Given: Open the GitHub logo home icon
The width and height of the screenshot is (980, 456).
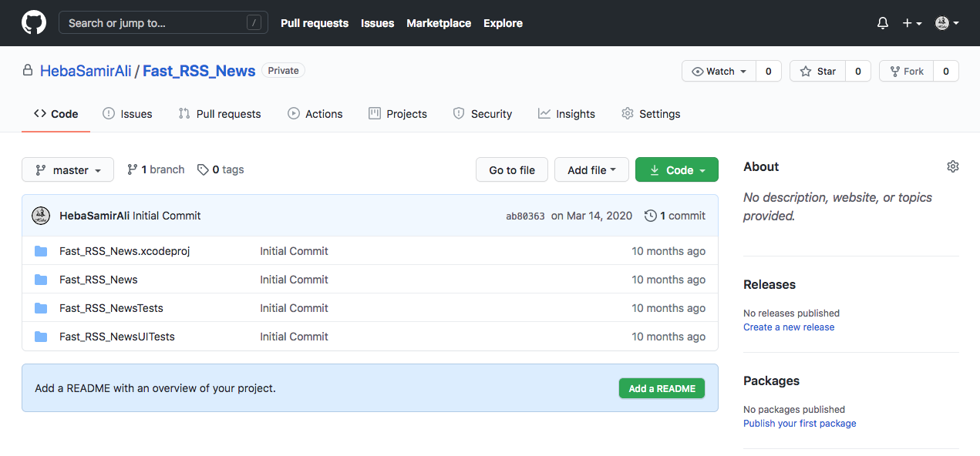Looking at the screenshot, I should click(x=33, y=23).
